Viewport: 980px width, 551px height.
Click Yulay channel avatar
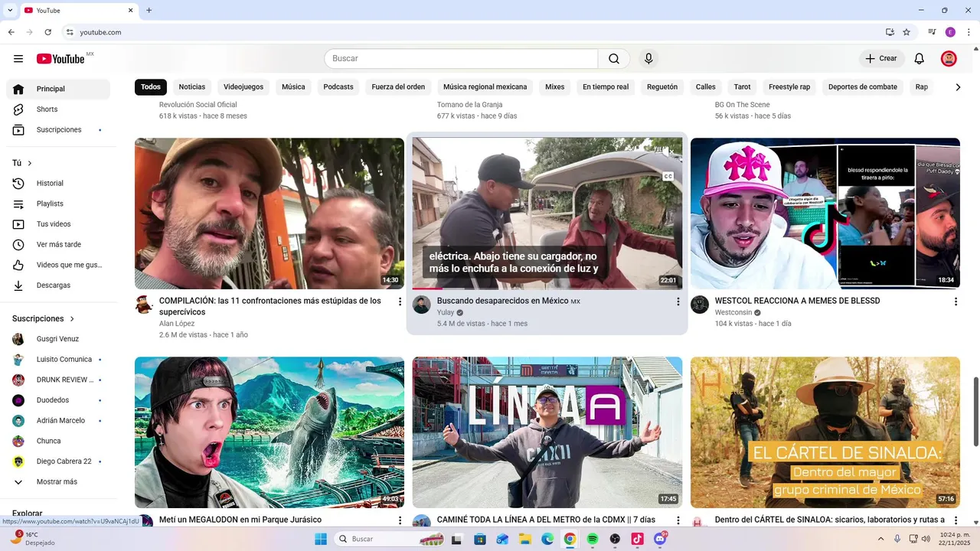(422, 305)
